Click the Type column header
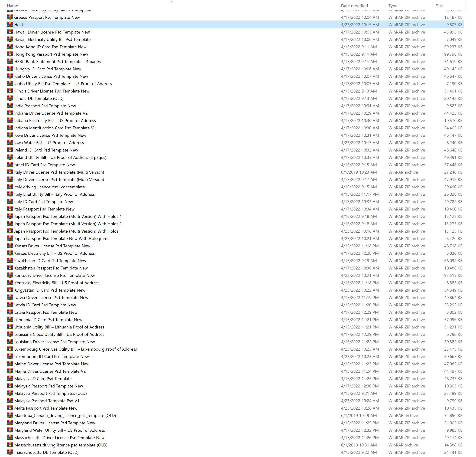The image size is (476, 457). 393,6
